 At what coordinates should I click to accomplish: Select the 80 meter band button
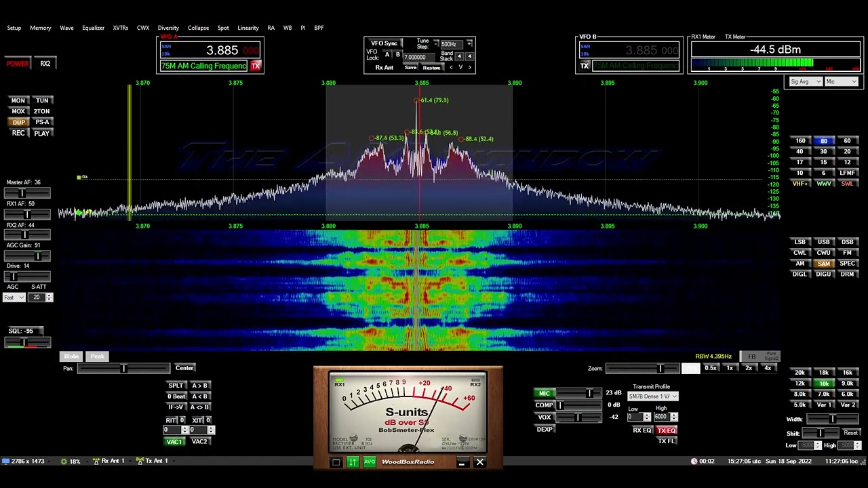point(823,141)
